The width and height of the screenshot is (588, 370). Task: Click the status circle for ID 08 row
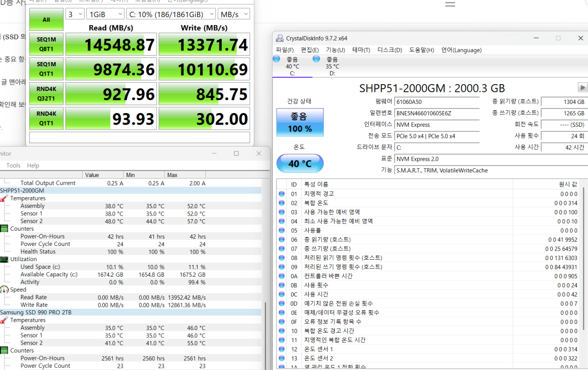pos(282,258)
